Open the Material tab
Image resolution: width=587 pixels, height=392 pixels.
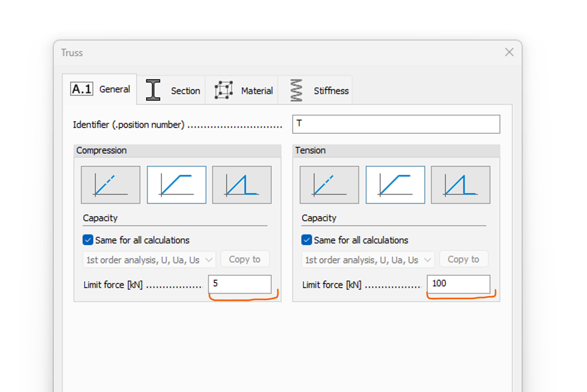tap(242, 90)
